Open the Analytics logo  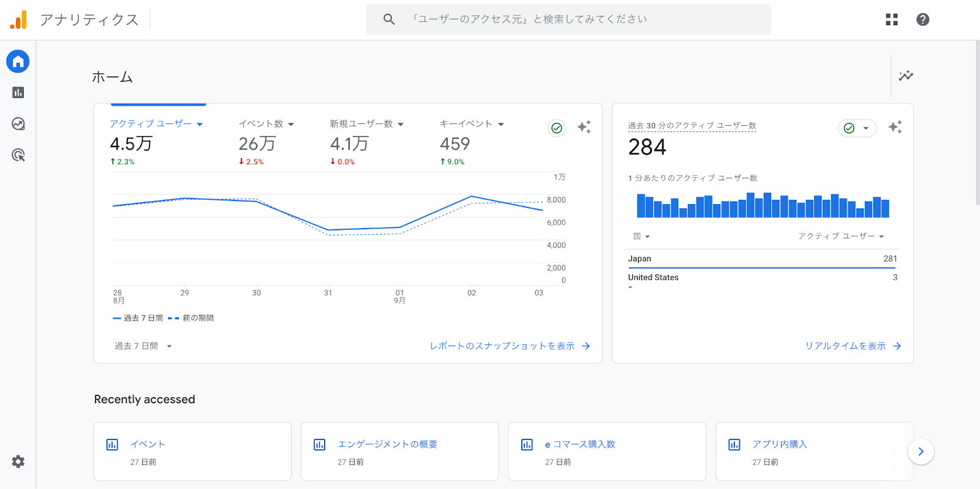point(18,20)
